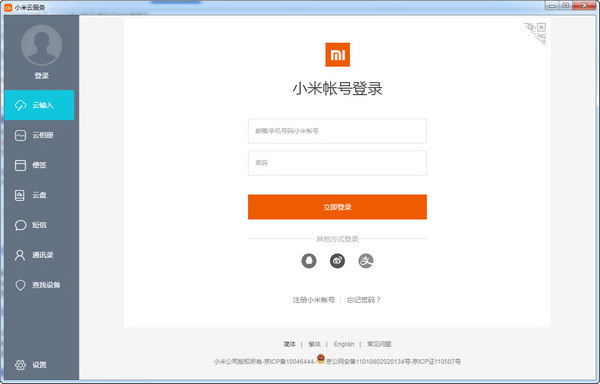Image resolution: width=600 pixels, height=384 pixels.
Task: Open the 云盘 sidebar item
Action: point(39,195)
